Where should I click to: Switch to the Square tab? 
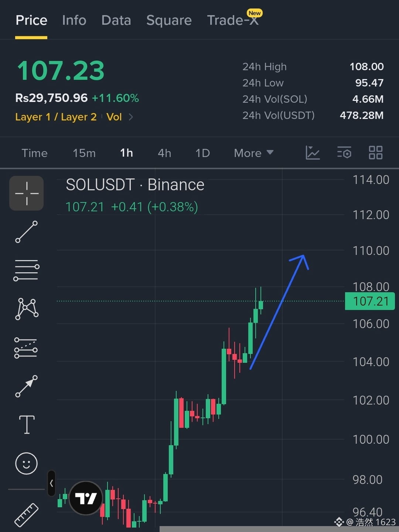point(169,20)
